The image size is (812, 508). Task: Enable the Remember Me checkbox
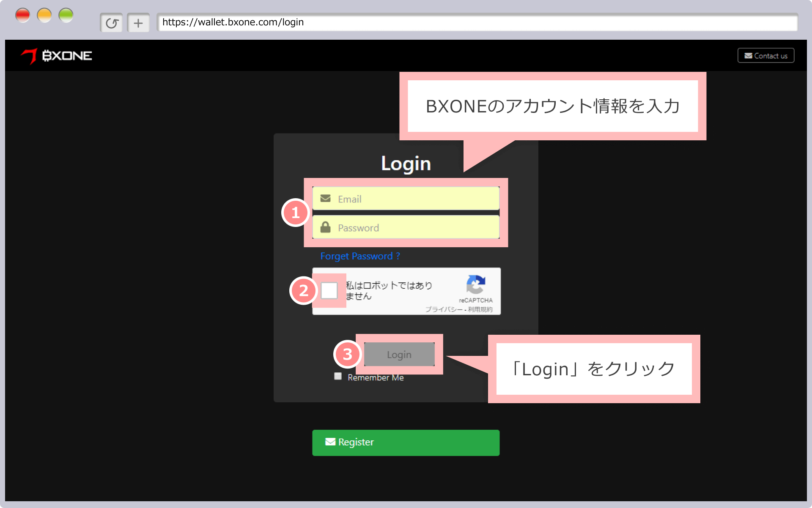[338, 376]
